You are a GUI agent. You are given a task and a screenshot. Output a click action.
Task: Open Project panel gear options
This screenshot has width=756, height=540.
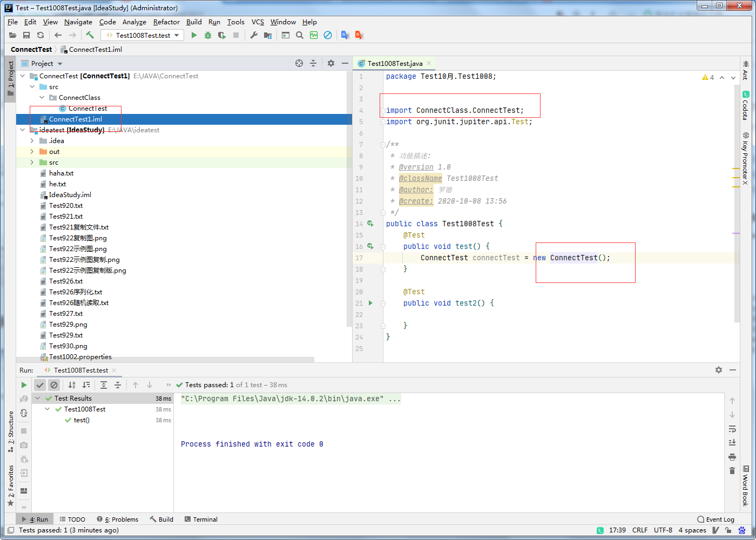(331, 63)
